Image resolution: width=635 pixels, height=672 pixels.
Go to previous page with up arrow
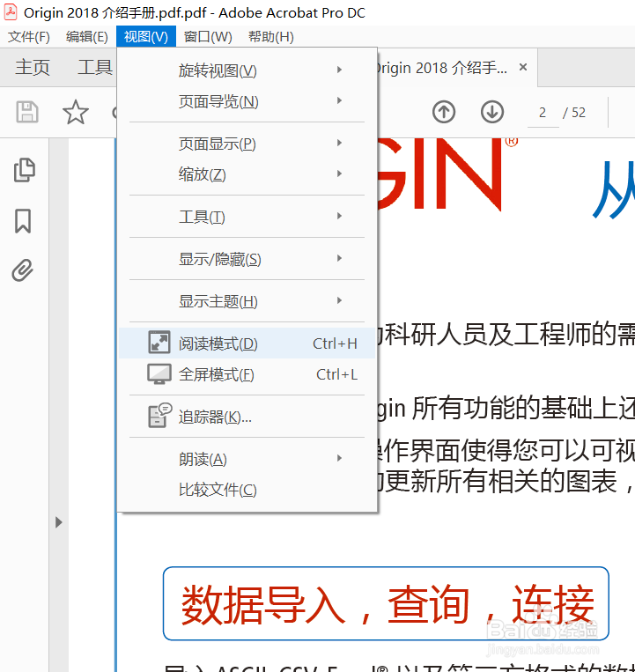click(444, 112)
